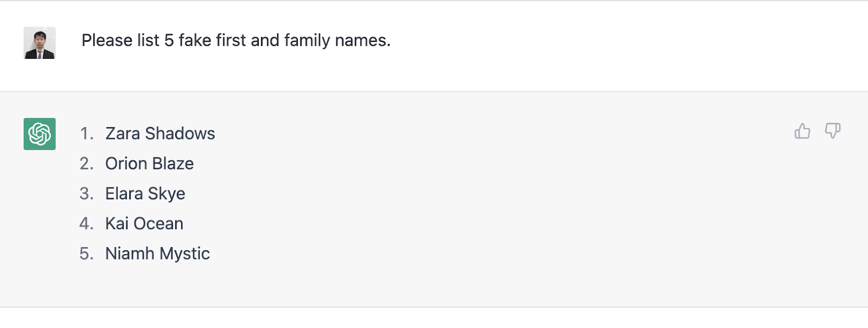Click list number 3 marker
Viewport: 868px width, 328px height.
(86, 194)
